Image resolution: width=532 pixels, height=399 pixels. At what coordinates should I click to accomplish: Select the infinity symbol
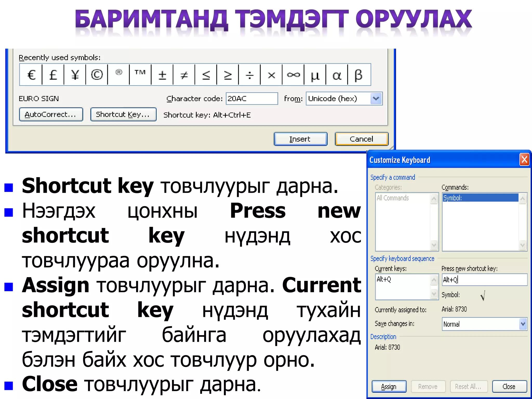tap(293, 75)
